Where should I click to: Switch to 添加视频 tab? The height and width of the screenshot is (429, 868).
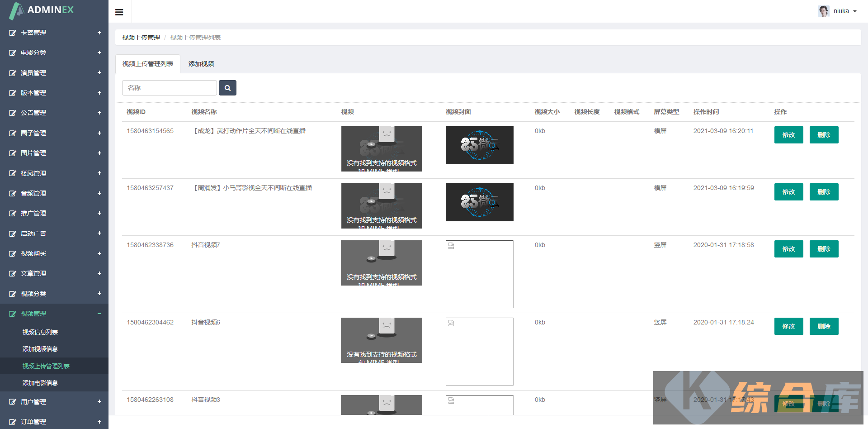(x=201, y=64)
